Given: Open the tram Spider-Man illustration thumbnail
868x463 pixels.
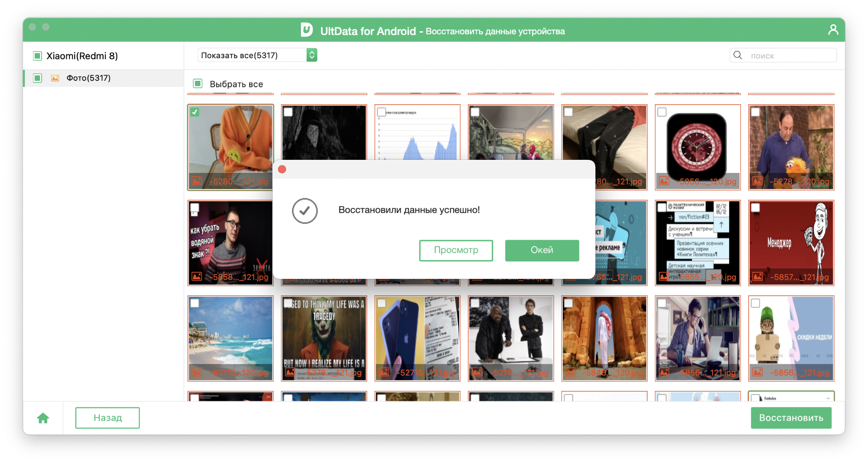Looking at the screenshot, I should point(511,132).
